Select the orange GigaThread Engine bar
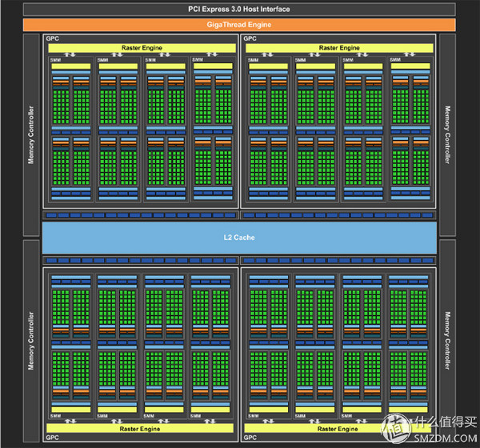The image size is (480, 448). click(x=239, y=25)
